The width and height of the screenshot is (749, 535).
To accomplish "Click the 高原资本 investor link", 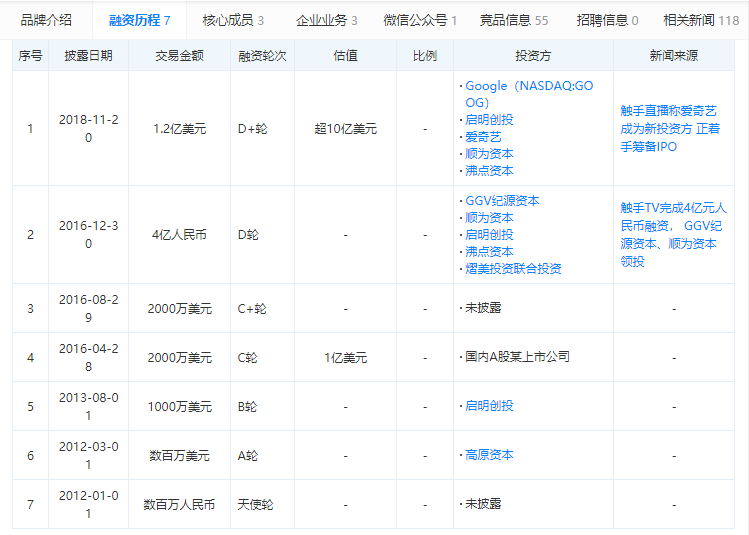I will [x=489, y=454].
